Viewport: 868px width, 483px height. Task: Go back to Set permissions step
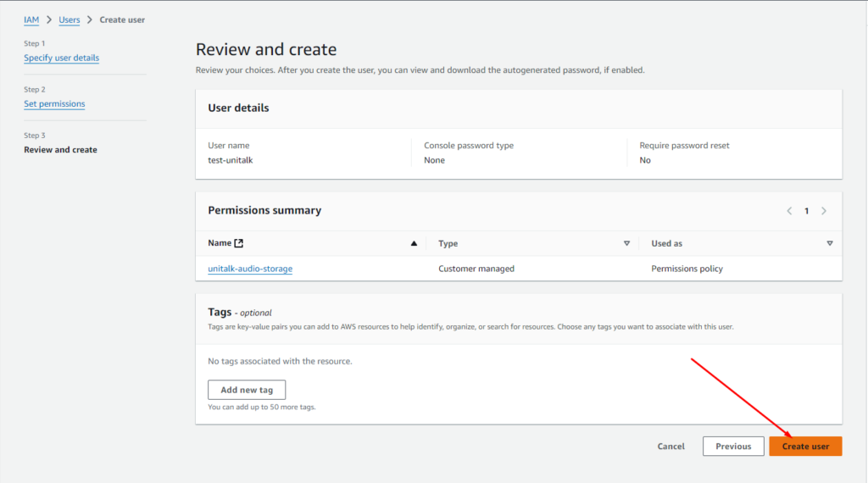tap(54, 104)
